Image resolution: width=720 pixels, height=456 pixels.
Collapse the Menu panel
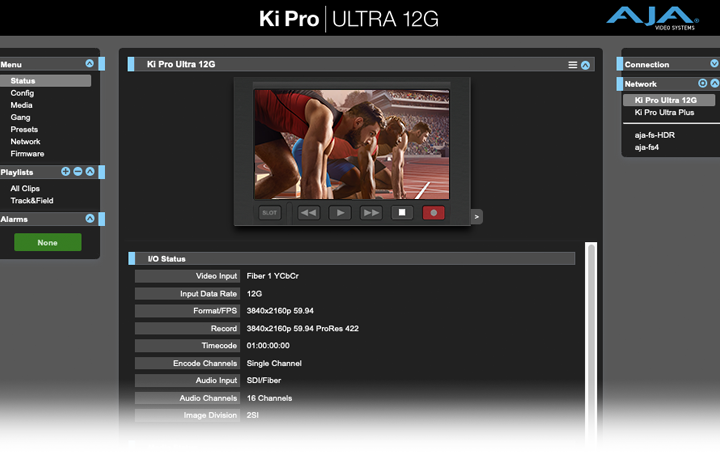coord(90,64)
